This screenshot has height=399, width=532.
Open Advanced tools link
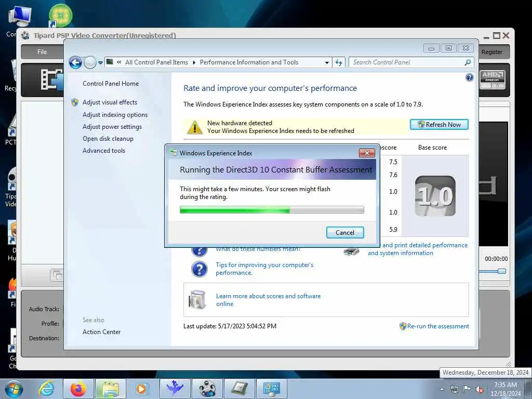click(104, 150)
